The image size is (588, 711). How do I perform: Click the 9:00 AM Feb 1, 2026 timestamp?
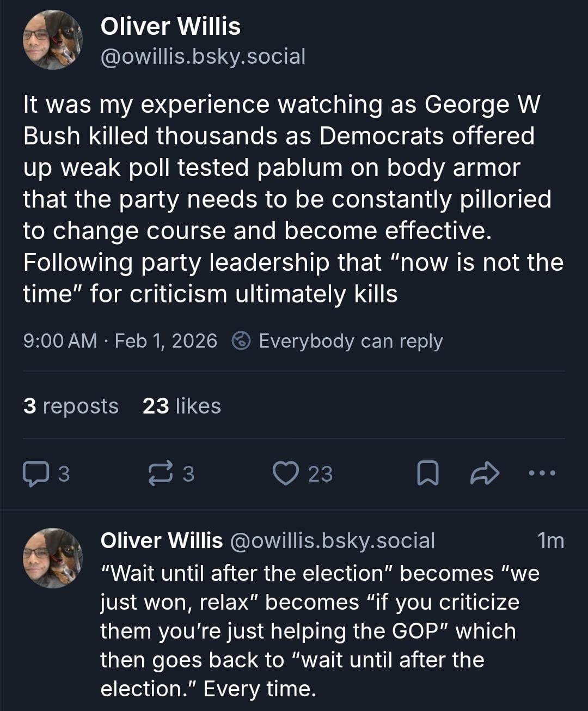pos(120,341)
